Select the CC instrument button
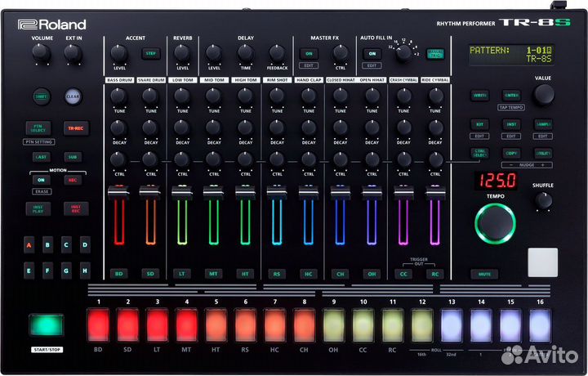 tap(403, 274)
